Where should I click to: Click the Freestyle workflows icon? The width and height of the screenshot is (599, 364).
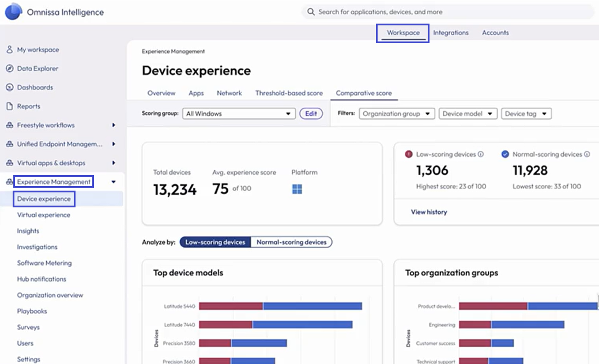point(10,125)
